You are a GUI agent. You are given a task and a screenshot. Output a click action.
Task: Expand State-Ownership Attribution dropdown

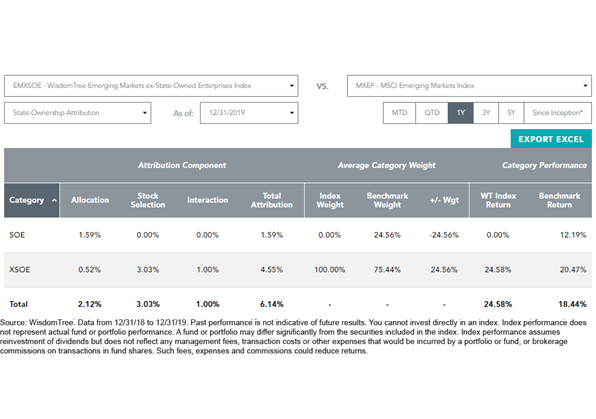click(78, 113)
